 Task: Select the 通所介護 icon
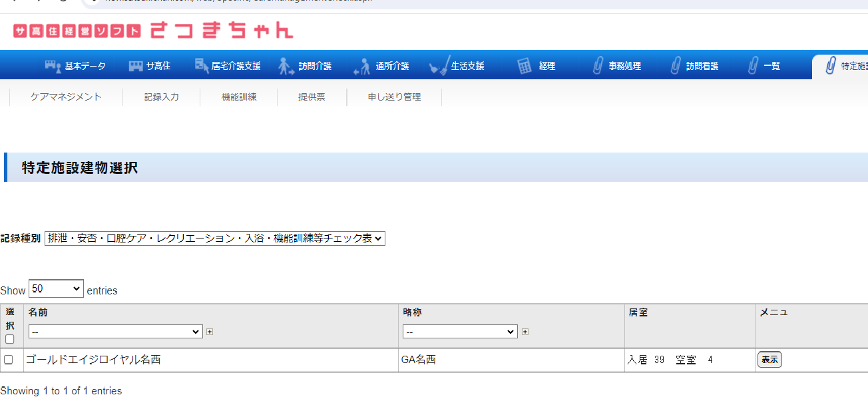coord(362,66)
